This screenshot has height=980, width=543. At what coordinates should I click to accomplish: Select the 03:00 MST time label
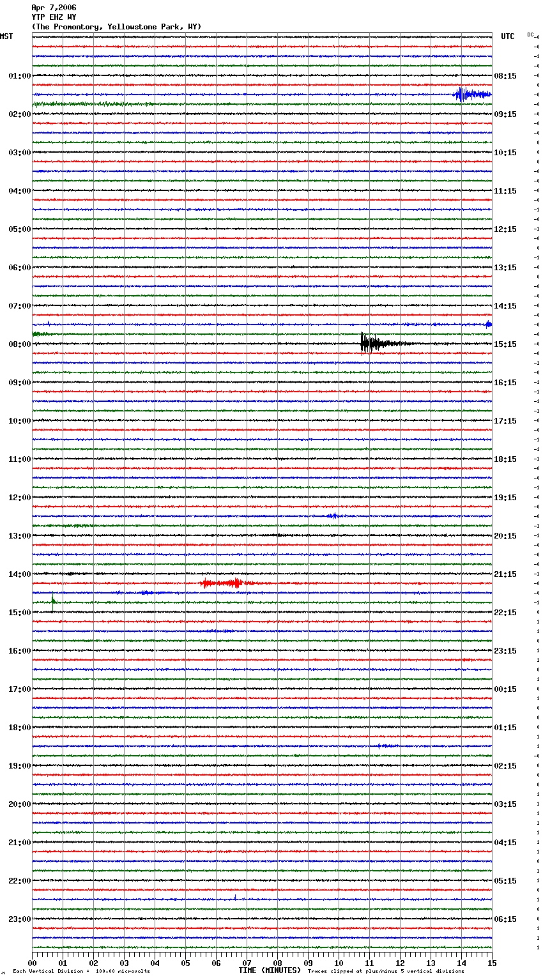(x=20, y=153)
